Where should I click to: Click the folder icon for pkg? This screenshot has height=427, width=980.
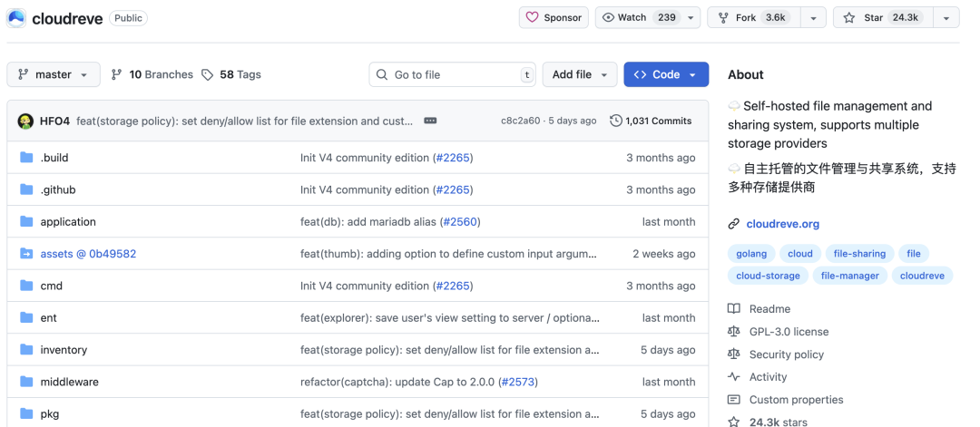click(x=26, y=413)
